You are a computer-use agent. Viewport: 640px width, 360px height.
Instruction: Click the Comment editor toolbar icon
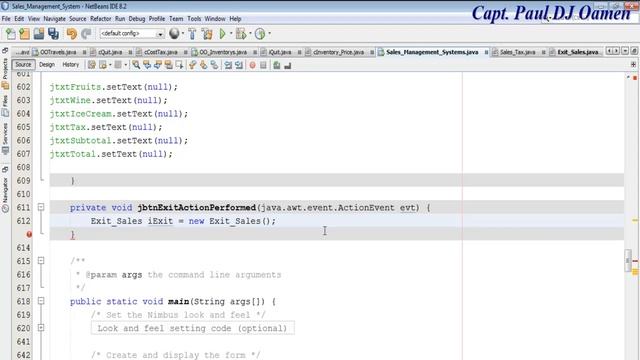tap(277, 65)
